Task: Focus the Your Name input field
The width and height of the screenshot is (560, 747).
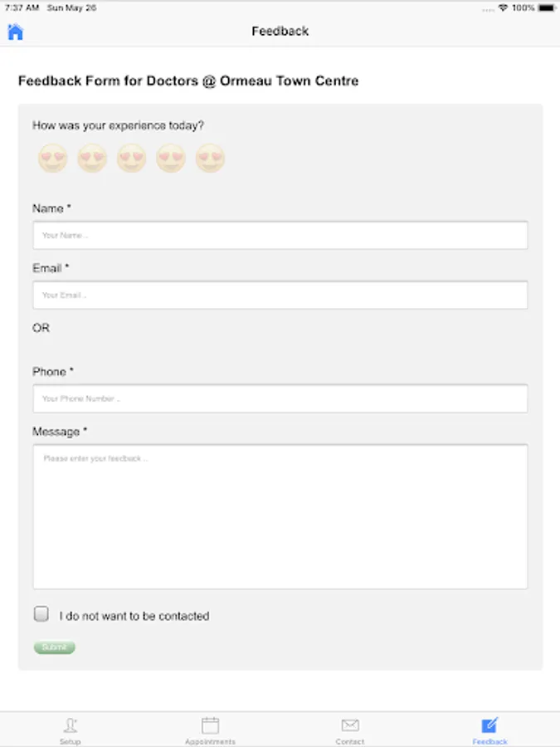Action: click(x=280, y=235)
